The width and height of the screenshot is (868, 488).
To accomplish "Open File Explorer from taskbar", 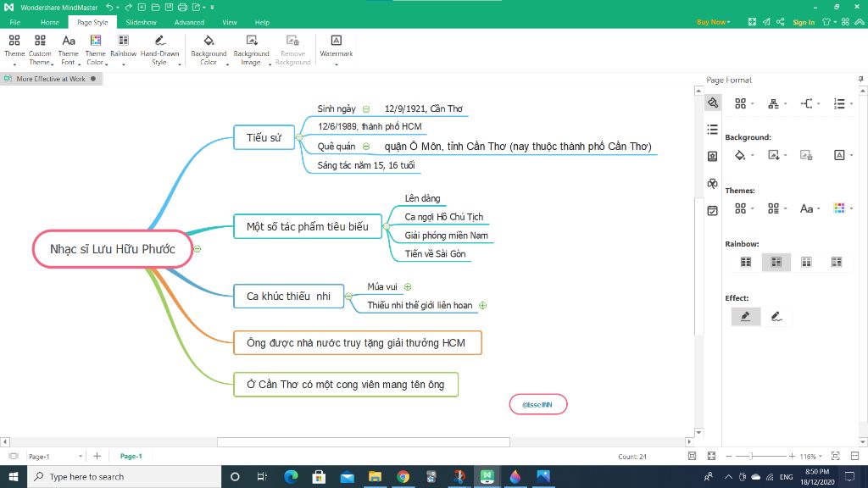I will coord(375,476).
